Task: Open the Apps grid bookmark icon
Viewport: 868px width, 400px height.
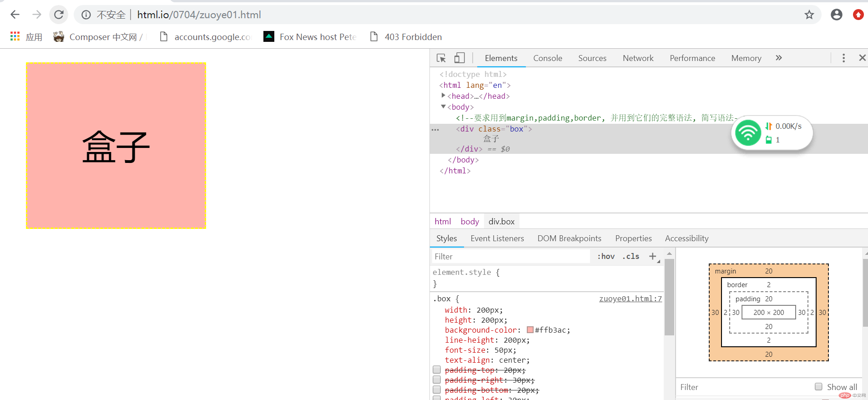Action: pos(15,36)
